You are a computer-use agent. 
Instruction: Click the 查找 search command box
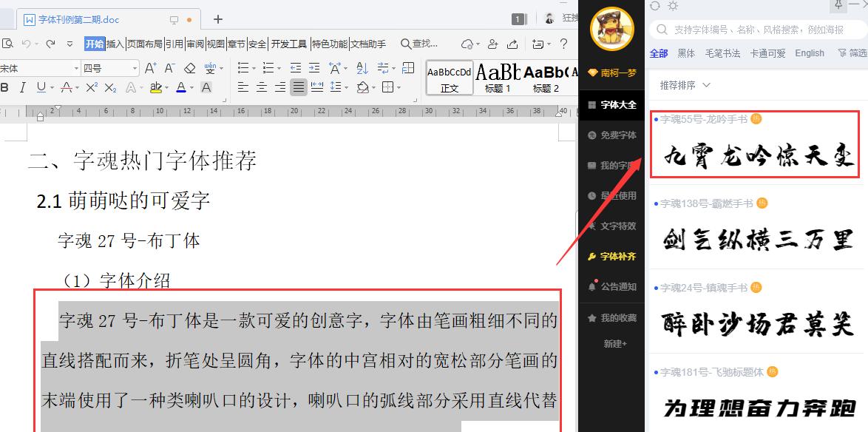[x=419, y=44]
